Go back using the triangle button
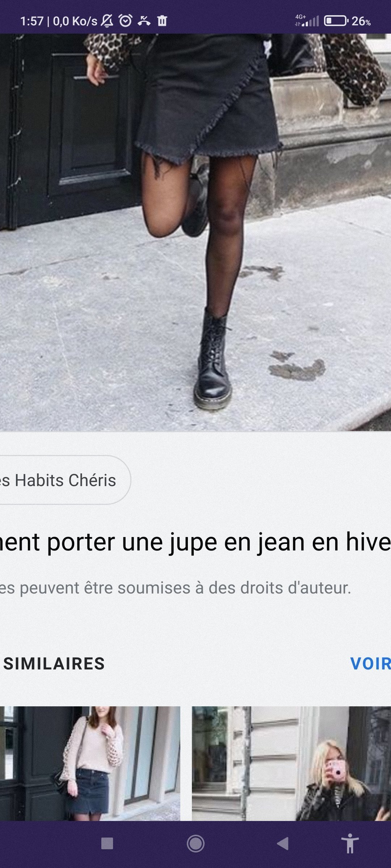 [283, 843]
